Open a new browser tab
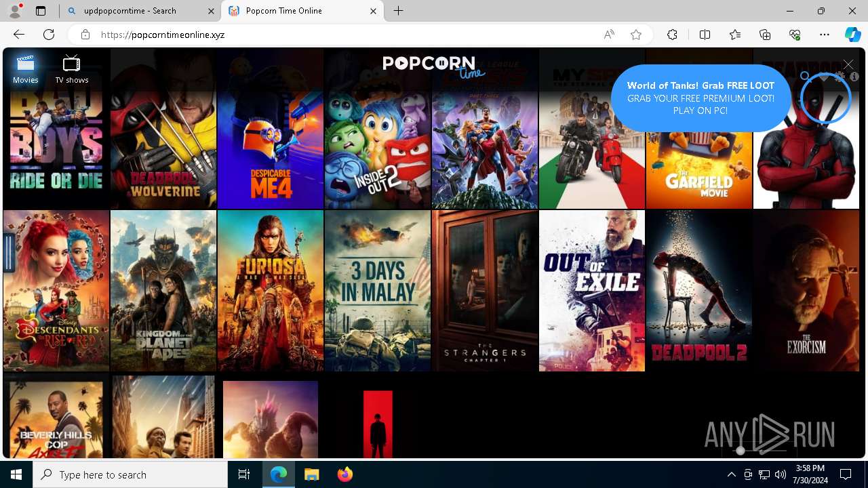 [399, 11]
